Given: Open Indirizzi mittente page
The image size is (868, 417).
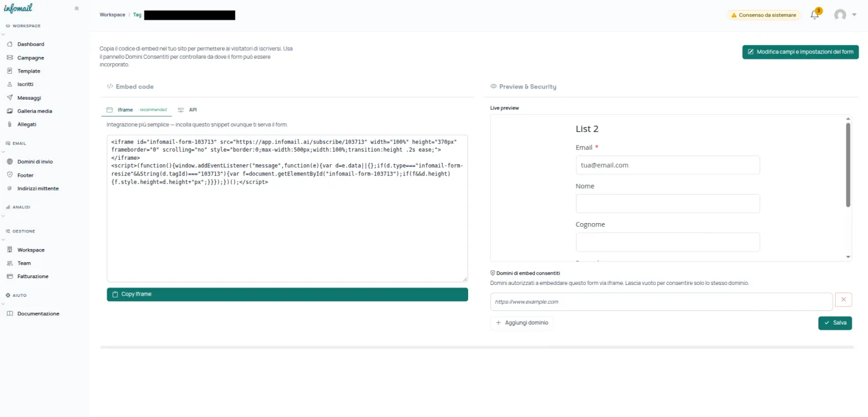Looking at the screenshot, I should pos(38,188).
